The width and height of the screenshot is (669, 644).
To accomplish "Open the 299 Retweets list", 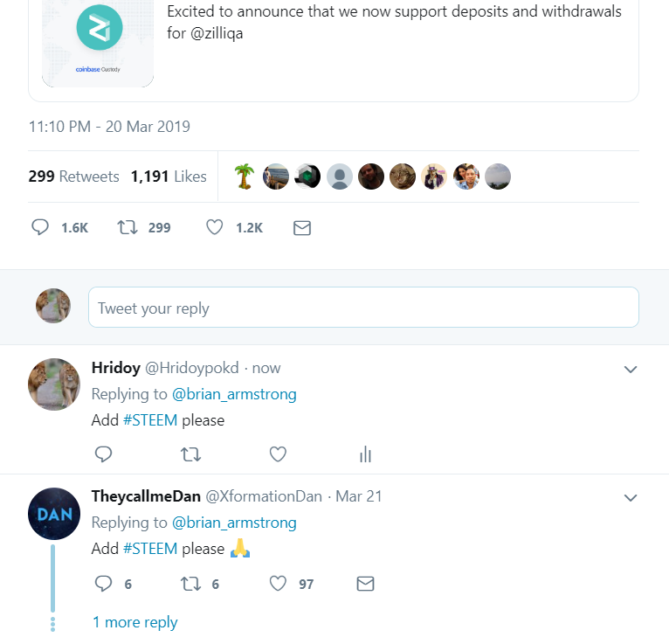I will pyautogui.click(x=74, y=177).
